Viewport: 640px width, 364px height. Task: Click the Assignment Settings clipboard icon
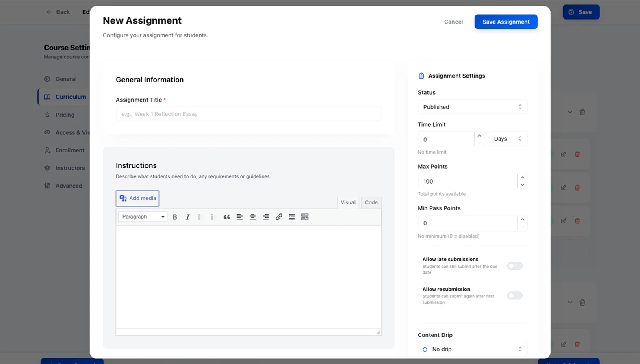coord(421,76)
